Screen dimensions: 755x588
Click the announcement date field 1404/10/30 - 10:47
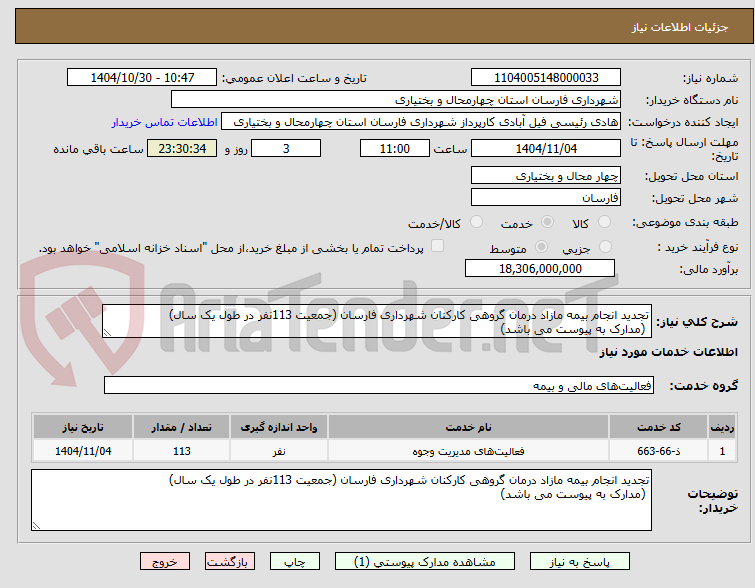pos(142,78)
